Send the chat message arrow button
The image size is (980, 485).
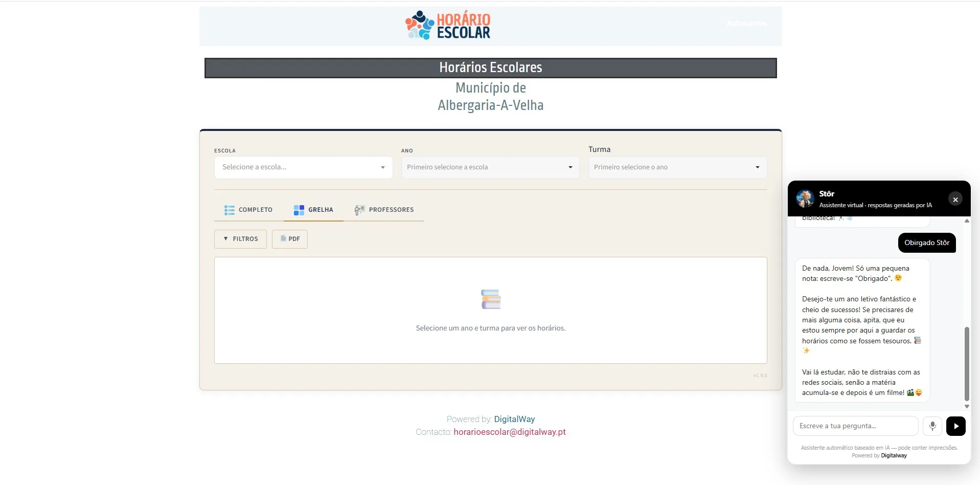[955, 426]
